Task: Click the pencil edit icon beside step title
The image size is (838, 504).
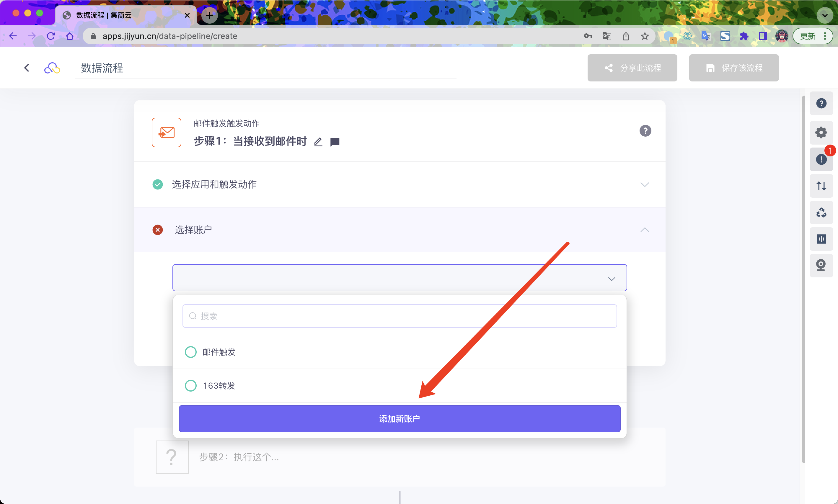Action: pos(318,142)
